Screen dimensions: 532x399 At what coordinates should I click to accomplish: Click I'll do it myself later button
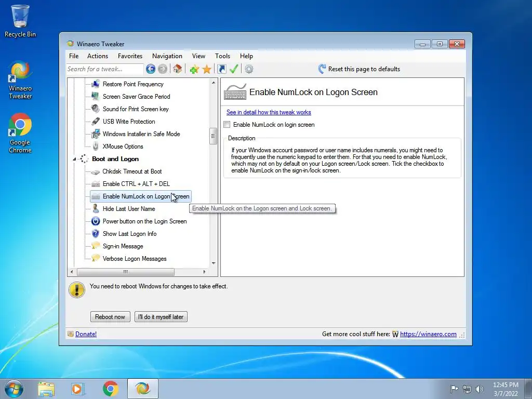161,317
